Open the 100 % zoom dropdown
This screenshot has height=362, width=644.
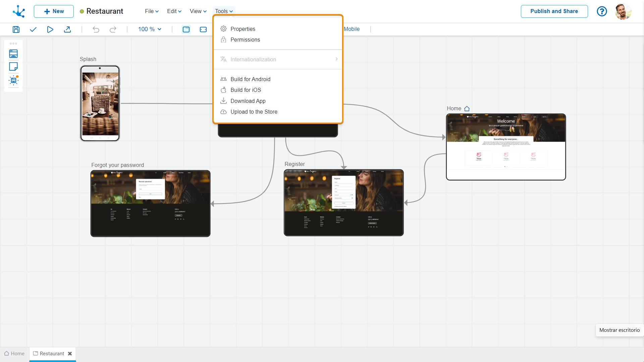[150, 29]
